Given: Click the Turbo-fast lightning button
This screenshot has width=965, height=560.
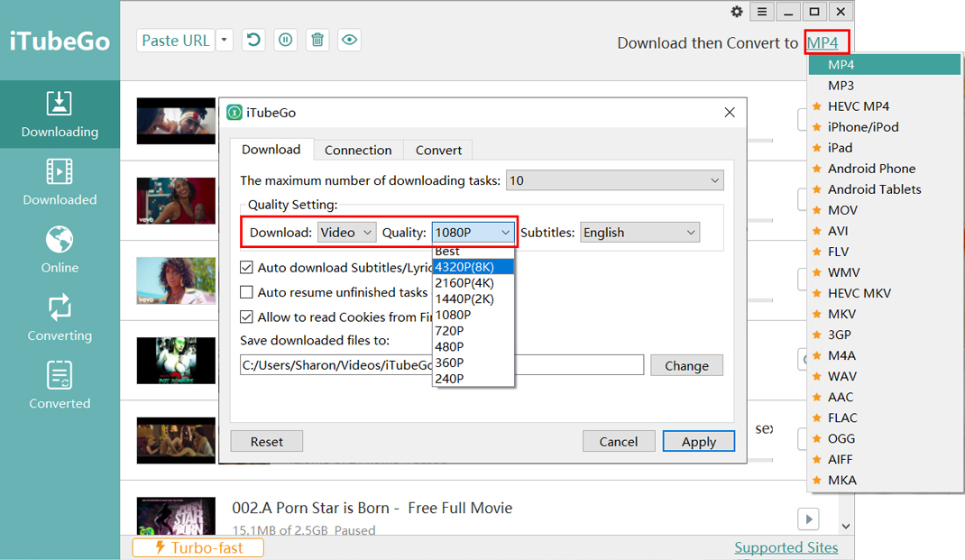Looking at the screenshot, I should [198, 547].
